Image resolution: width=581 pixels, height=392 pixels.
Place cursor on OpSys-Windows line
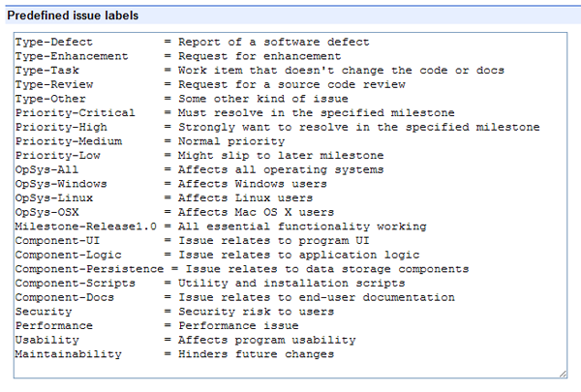tap(171, 184)
